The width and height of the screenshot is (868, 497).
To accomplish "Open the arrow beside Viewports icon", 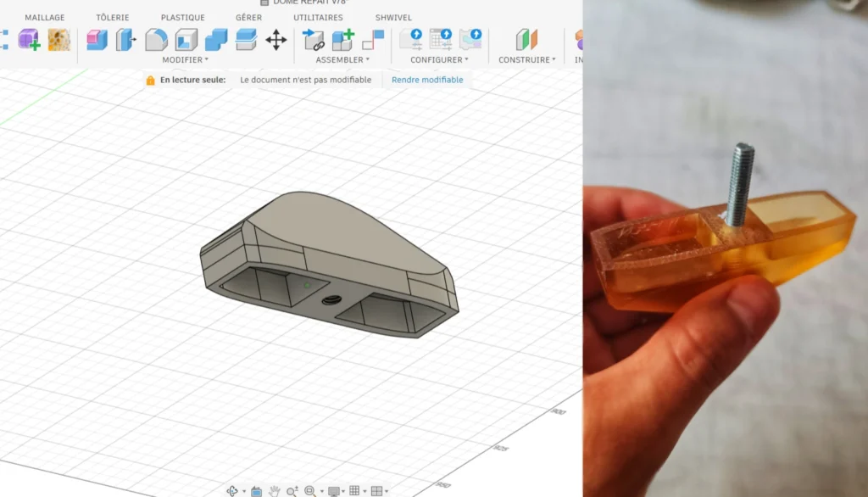I will tap(387, 491).
